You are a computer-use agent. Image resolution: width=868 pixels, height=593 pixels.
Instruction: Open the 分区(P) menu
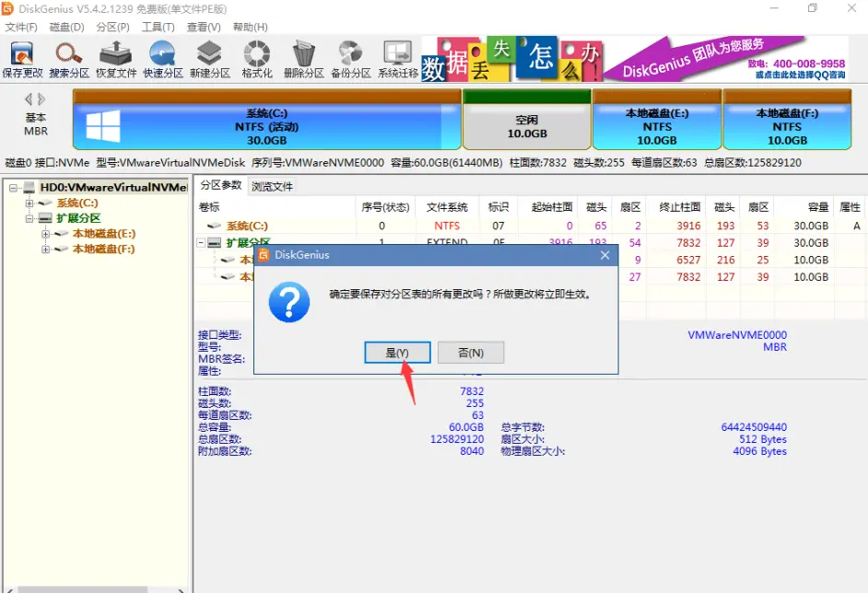point(112,27)
